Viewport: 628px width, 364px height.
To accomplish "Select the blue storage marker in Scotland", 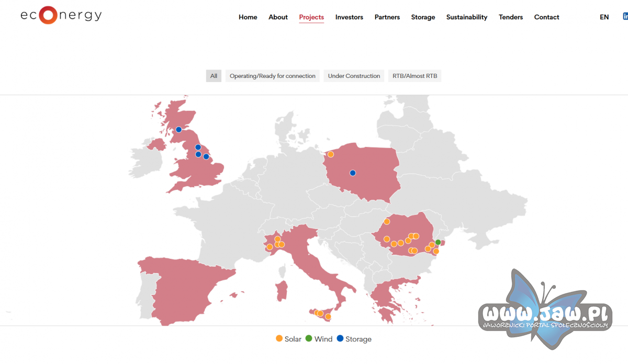I will 178,130.
